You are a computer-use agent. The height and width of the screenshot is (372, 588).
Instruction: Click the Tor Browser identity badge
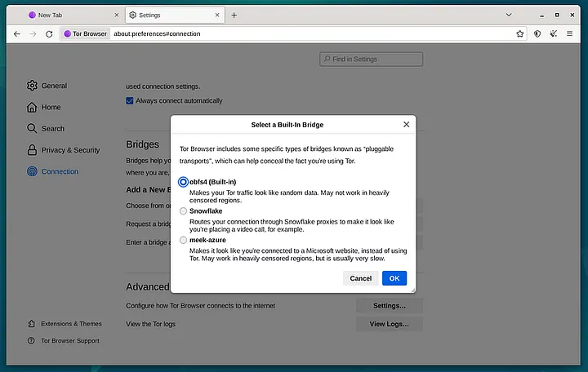coord(86,33)
